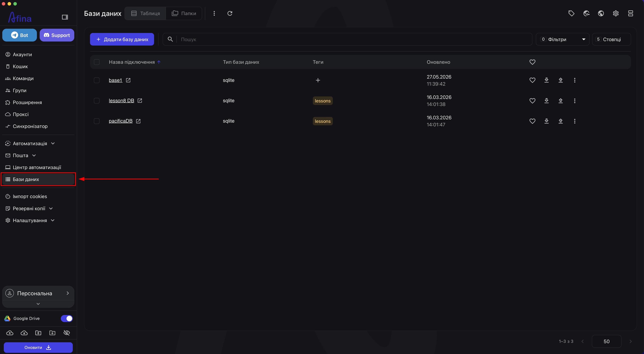Click the refresh icon next to Бази даних
Image resolution: width=644 pixels, height=354 pixels.
(x=230, y=13)
